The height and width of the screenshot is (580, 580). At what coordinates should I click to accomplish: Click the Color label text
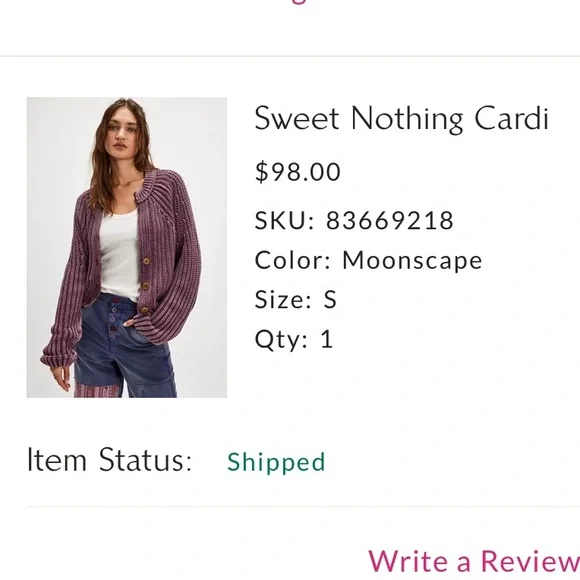point(292,260)
